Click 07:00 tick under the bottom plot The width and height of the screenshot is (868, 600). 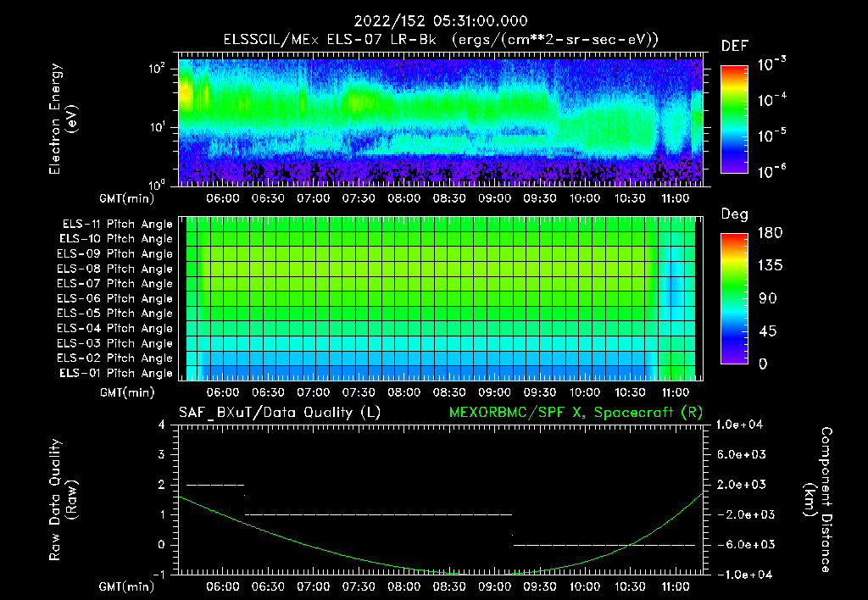click(x=314, y=586)
